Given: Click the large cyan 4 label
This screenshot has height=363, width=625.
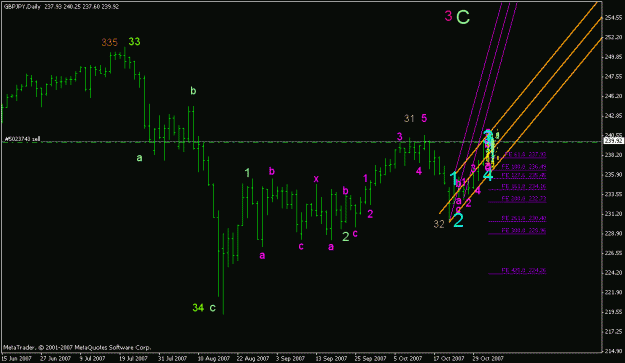Looking at the screenshot, I should 488,175.
